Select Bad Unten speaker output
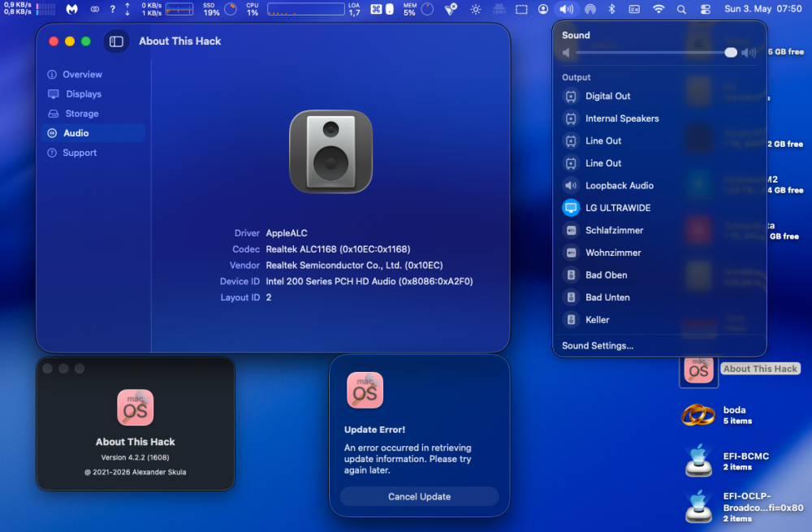 point(659,297)
